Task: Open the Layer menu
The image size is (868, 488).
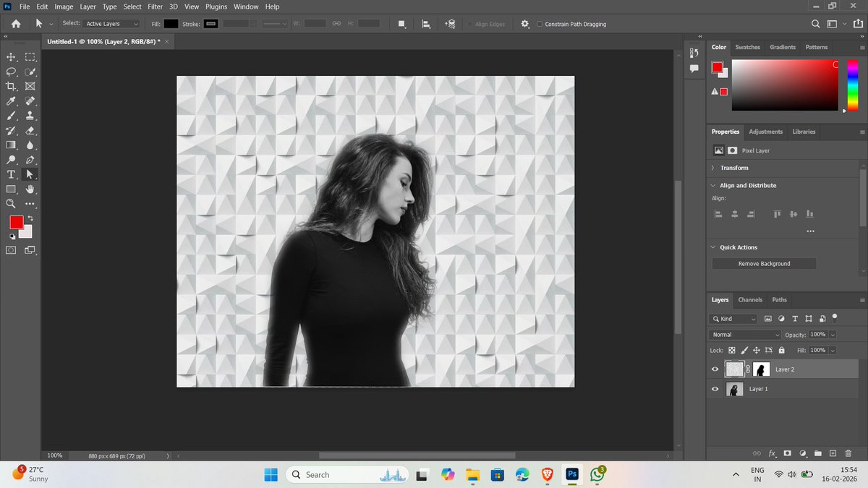Action: [x=88, y=7]
